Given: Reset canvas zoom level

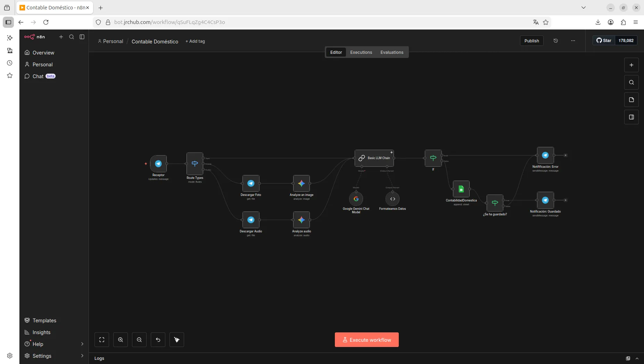Looking at the screenshot, I should click(x=158, y=340).
